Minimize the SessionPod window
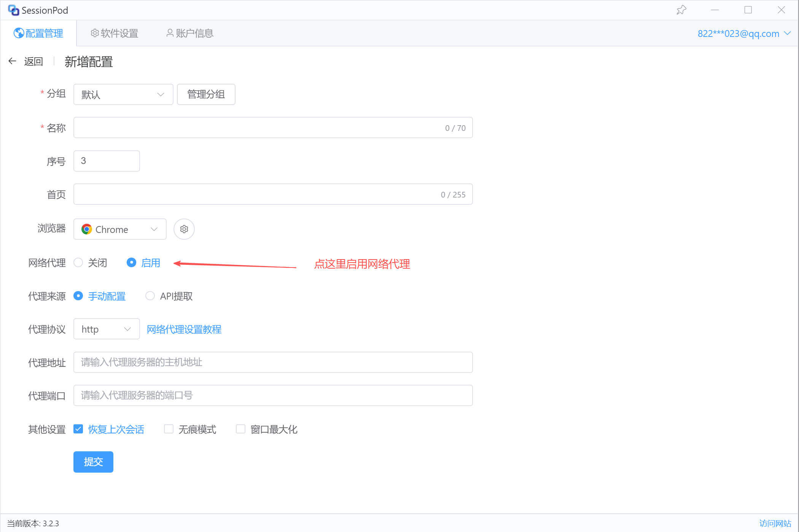Viewport: 799px width, 532px height. [715, 10]
